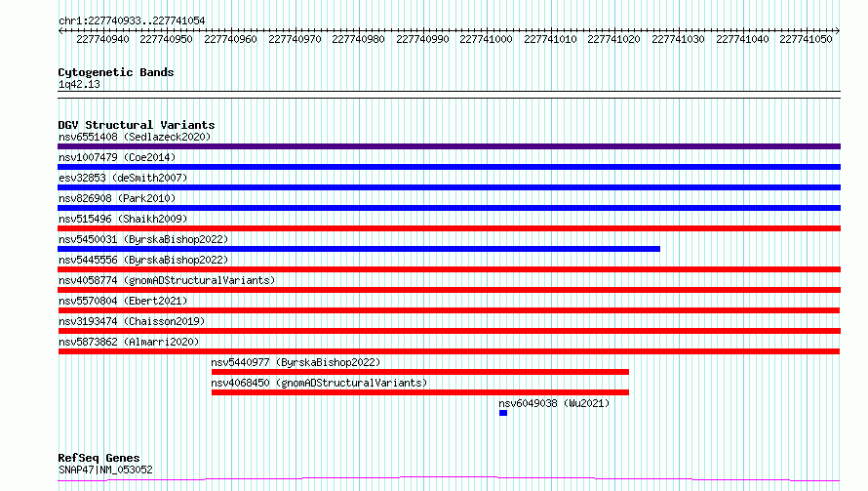868x491 pixels.
Task: Click ruler tick label 227740960
Action: (230, 39)
